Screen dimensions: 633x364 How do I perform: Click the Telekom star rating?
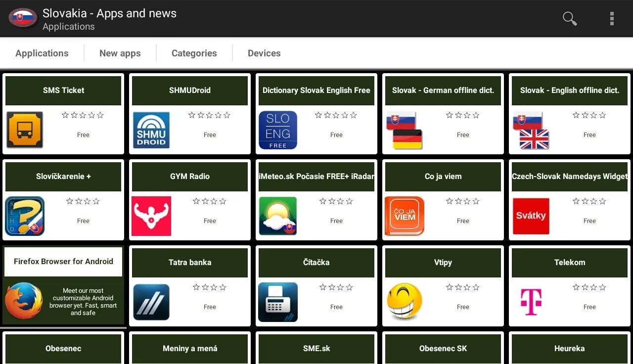coord(589,287)
